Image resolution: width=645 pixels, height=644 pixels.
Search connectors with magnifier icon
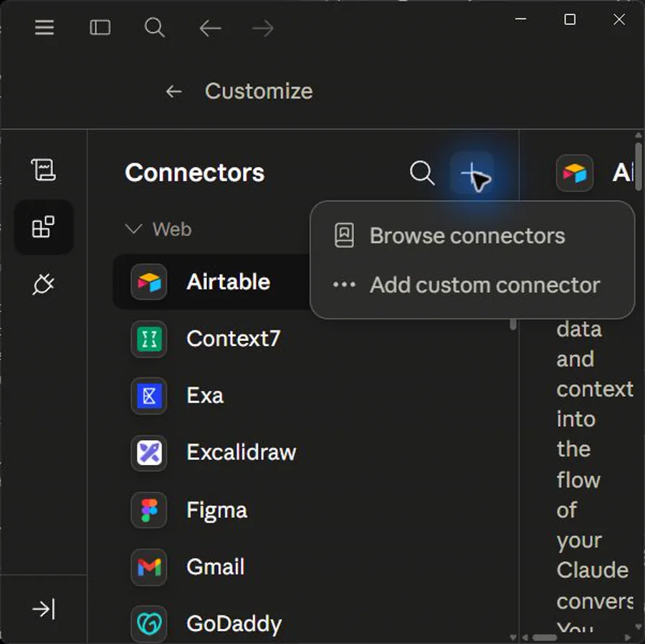[x=422, y=173]
